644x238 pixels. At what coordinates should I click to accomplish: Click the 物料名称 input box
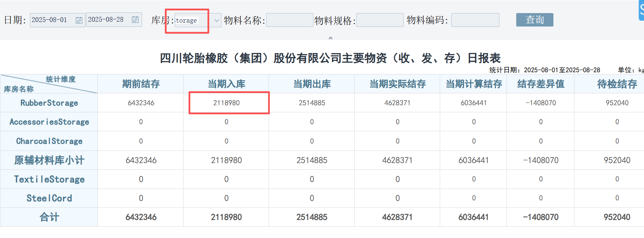(x=290, y=20)
